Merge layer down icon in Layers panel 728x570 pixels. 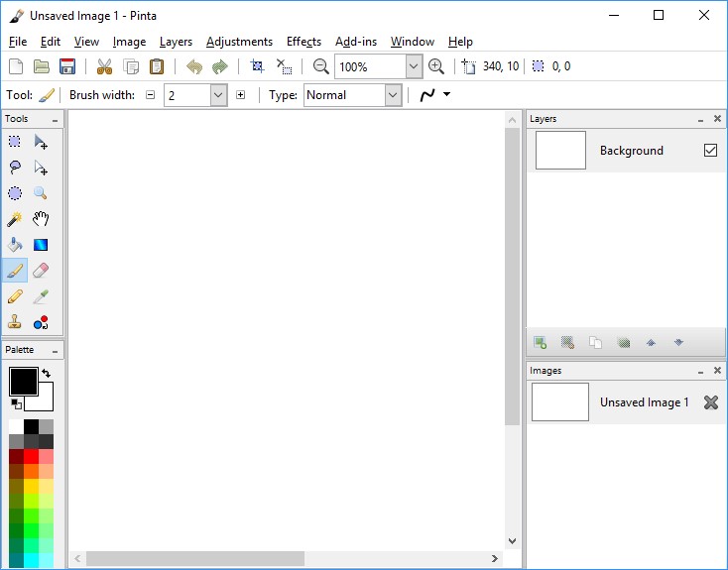(x=624, y=343)
